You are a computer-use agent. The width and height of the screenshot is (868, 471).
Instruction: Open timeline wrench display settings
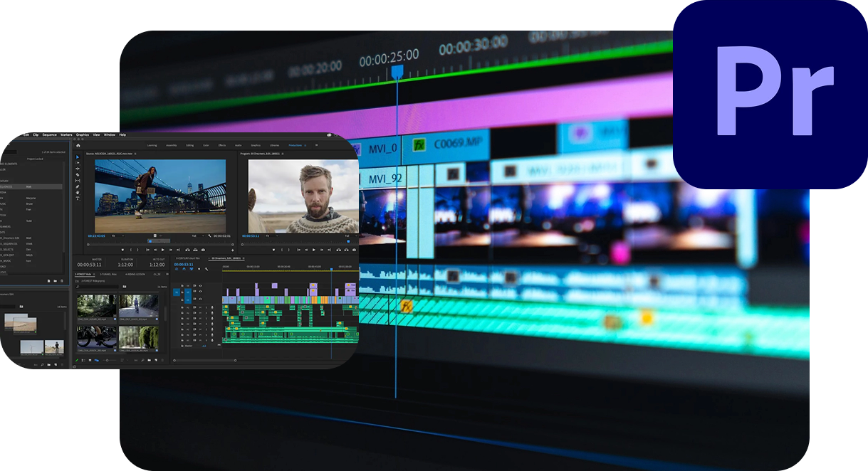206,269
